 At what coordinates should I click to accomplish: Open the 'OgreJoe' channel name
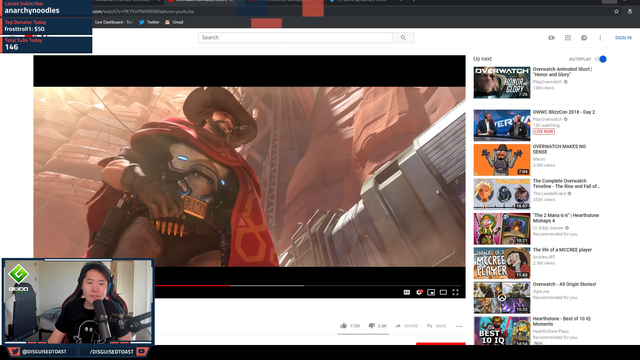[541, 291]
